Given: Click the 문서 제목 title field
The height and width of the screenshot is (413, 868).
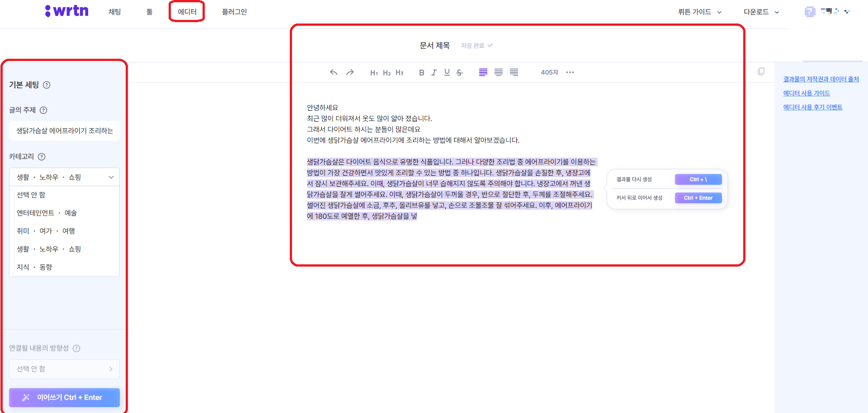Looking at the screenshot, I should [x=434, y=46].
